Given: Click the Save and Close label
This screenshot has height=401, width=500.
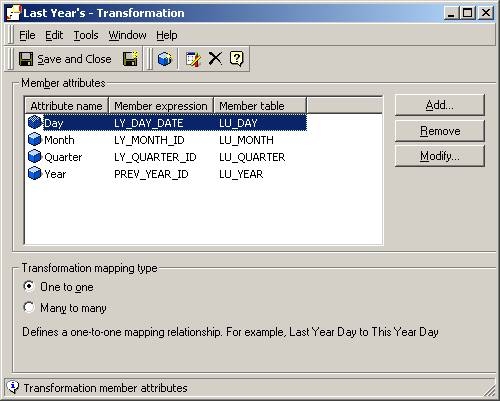Looking at the screenshot, I should click(74, 59).
